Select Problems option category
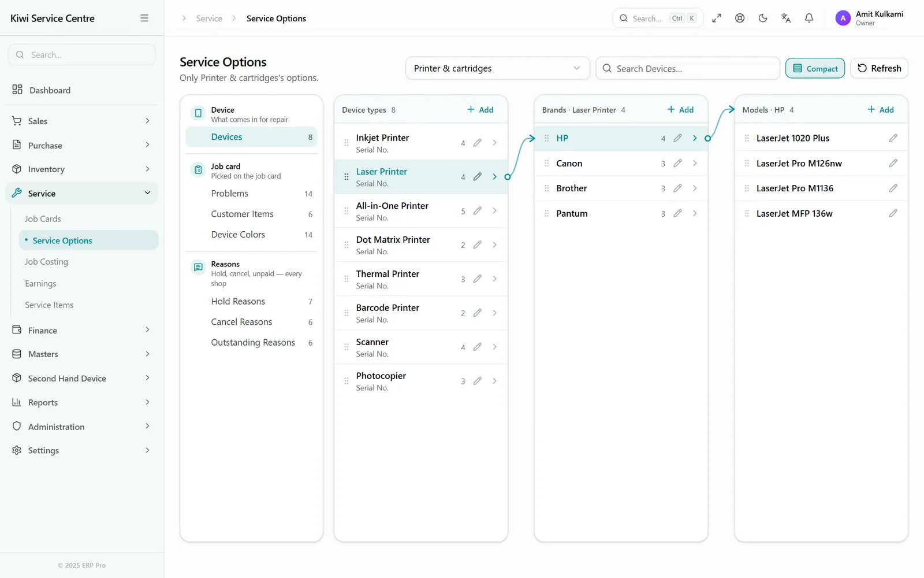 (252, 194)
